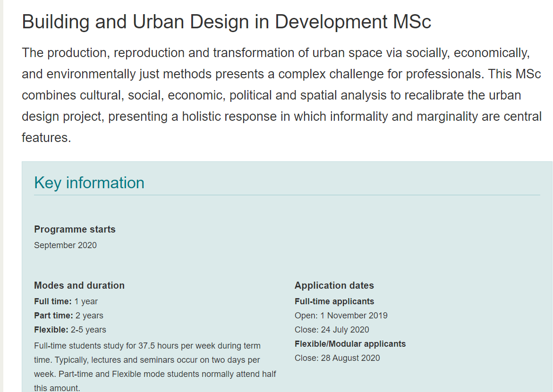Click the Key information heading
This screenshot has height=392, width=553.
pyautogui.click(x=89, y=183)
